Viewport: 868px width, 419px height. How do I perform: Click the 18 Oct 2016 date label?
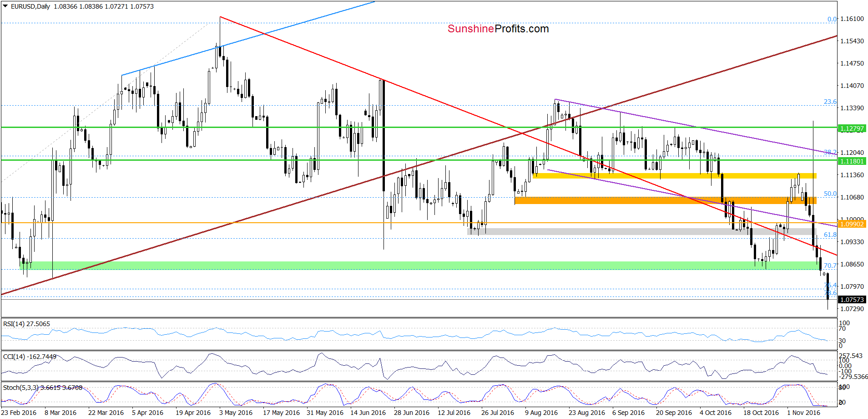[x=761, y=413]
